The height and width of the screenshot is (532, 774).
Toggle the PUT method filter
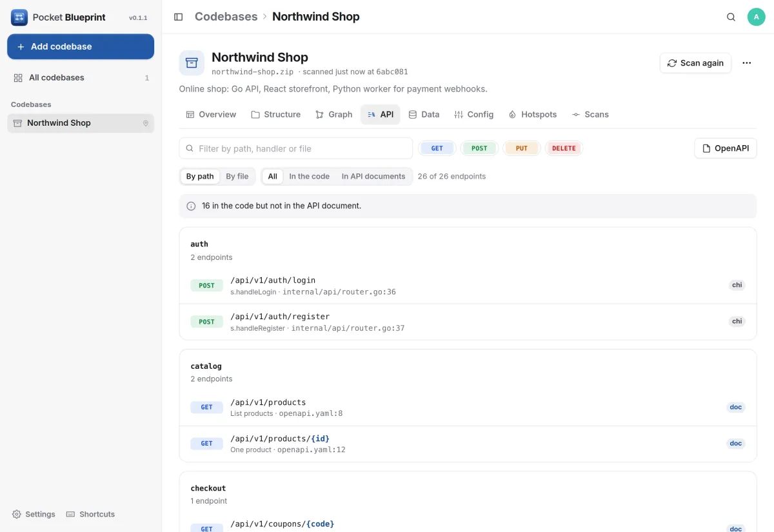pyautogui.click(x=522, y=148)
